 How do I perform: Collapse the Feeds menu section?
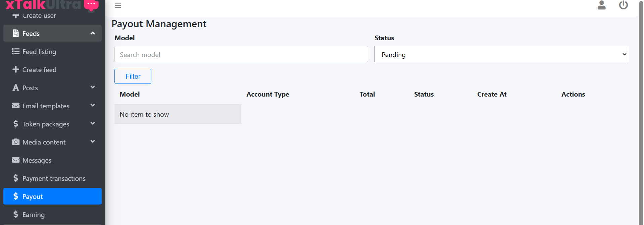point(93,33)
